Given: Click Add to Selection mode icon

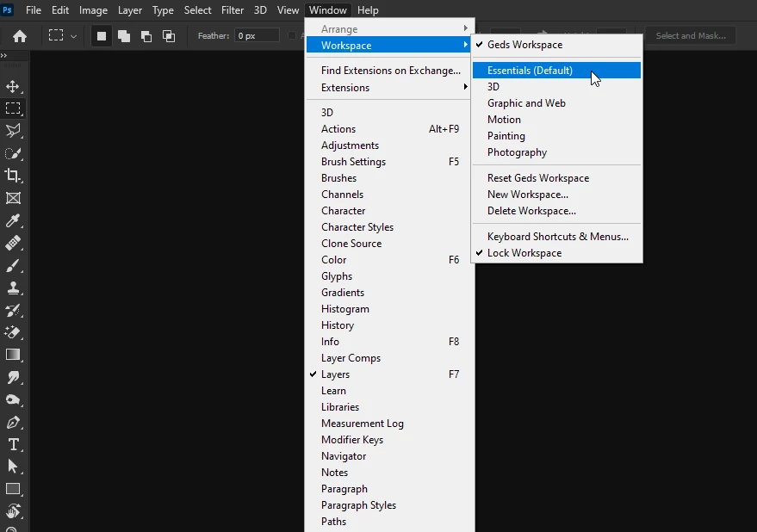Looking at the screenshot, I should (124, 35).
